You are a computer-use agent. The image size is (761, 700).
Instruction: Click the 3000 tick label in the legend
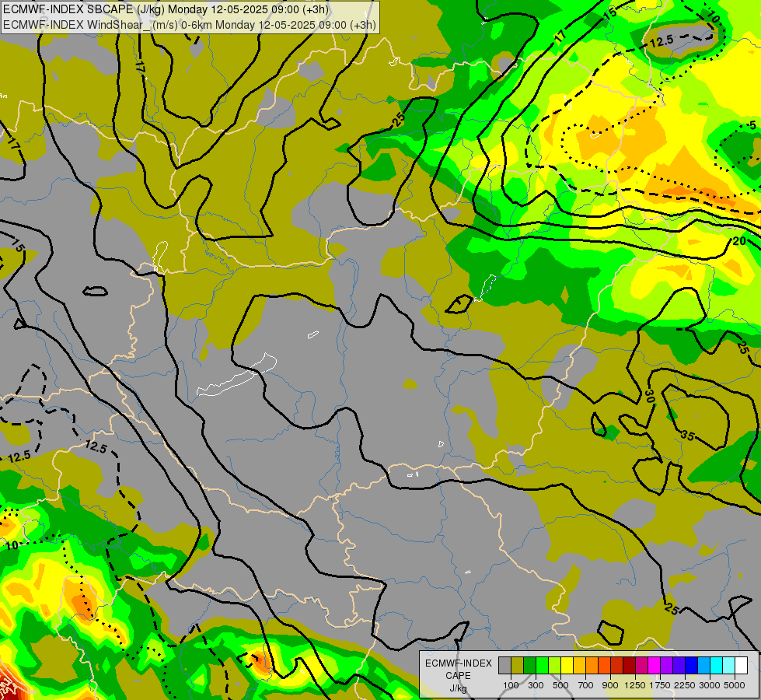tap(710, 685)
